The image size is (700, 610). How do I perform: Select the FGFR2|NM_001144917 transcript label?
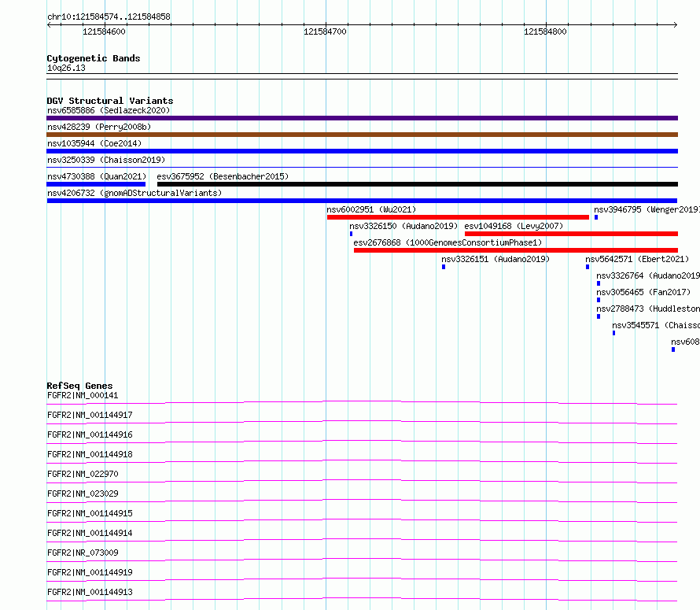[x=90, y=415]
